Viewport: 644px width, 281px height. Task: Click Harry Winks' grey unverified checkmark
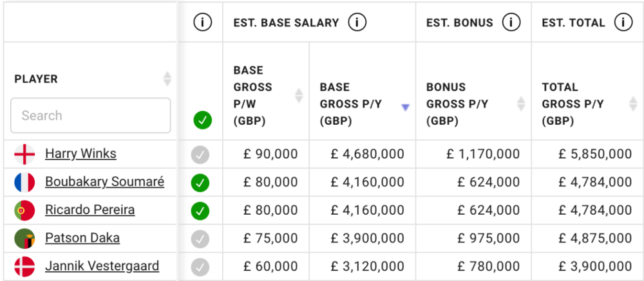(x=200, y=155)
